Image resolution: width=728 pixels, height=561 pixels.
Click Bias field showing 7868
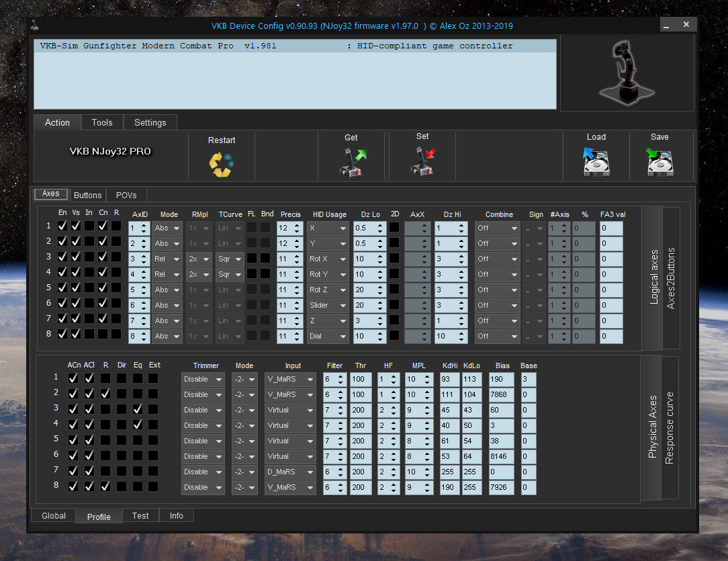pos(502,395)
